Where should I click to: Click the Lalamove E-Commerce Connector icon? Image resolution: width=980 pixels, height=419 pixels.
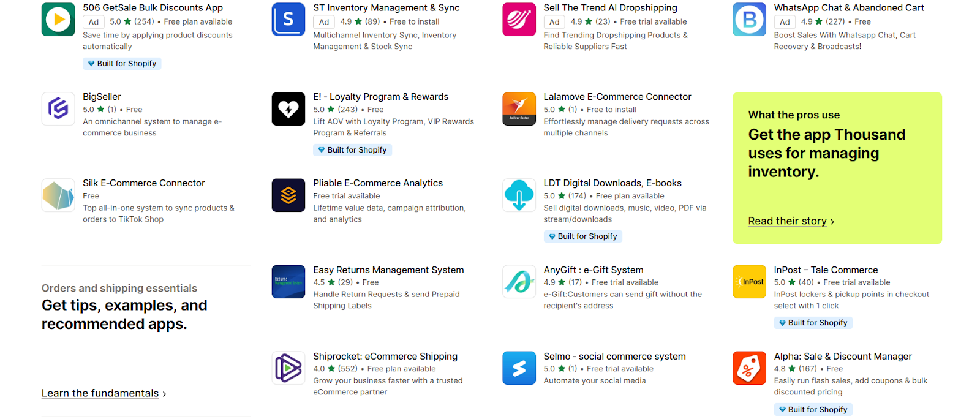click(519, 109)
